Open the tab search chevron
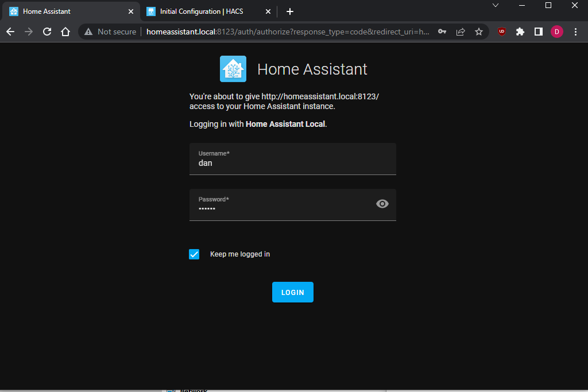Image resolution: width=588 pixels, height=392 pixels. click(496, 5)
